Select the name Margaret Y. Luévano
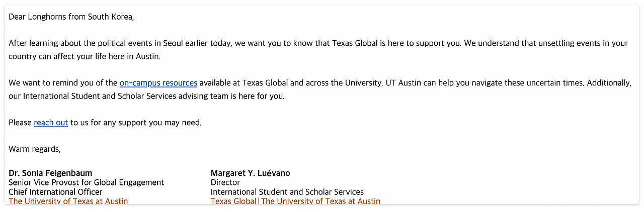Viewport: 644px width, 209px height. (x=251, y=173)
